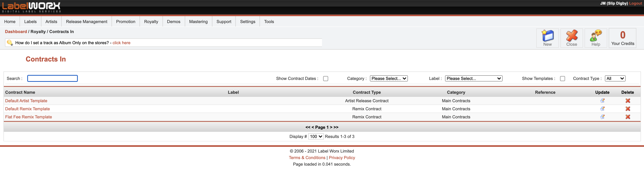Go to the last page with >>
This screenshot has height=171, width=644.
pos(336,127)
